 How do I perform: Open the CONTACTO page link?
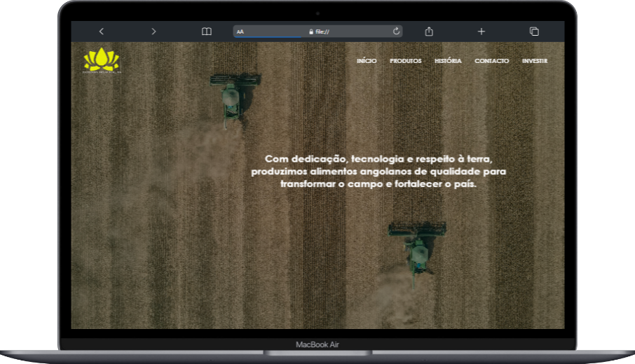491,61
